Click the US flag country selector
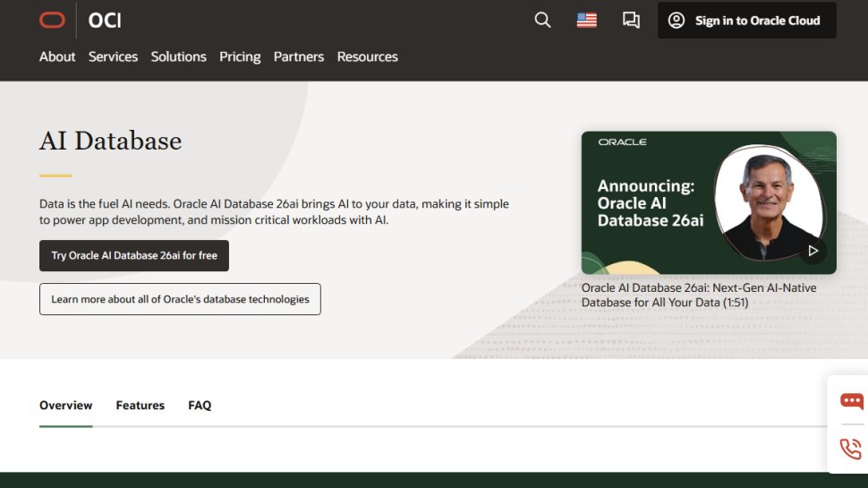The height and width of the screenshot is (488, 868). 586,20
